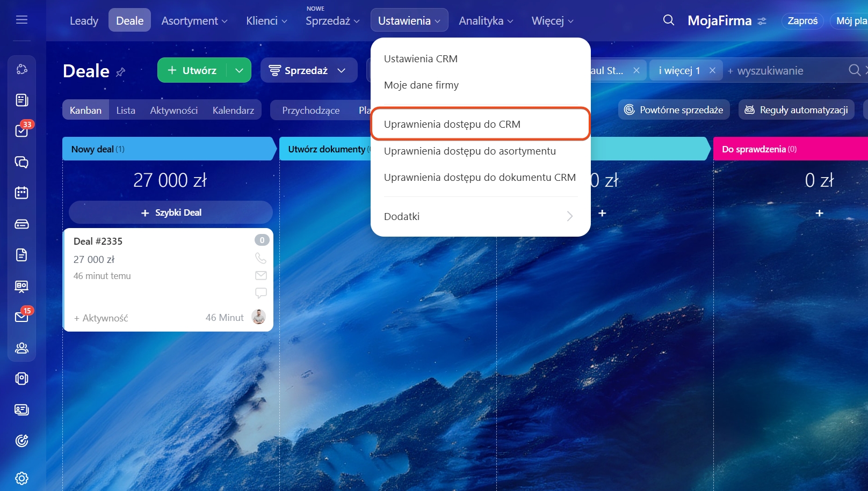Switch to the Lista view tab
This screenshot has height=491, width=868.
[x=126, y=110]
